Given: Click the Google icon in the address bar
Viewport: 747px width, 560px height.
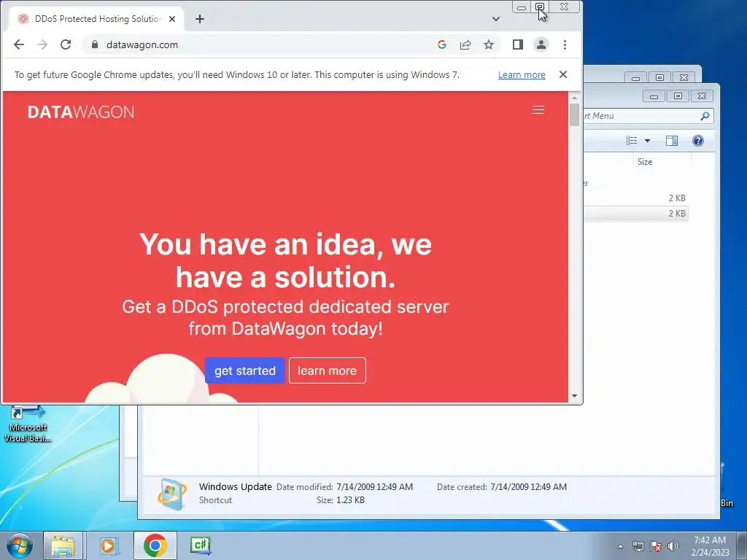Looking at the screenshot, I should coord(442,44).
